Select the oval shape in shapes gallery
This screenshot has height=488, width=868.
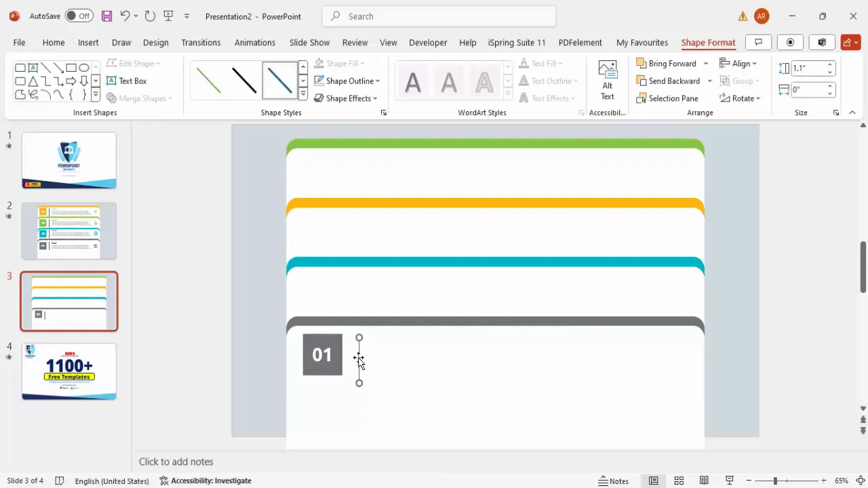pos(84,68)
